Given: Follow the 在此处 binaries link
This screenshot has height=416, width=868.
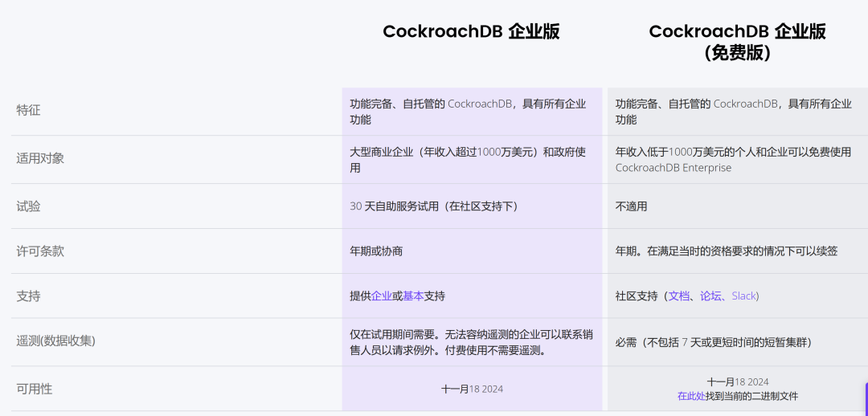Looking at the screenshot, I should point(691,396).
